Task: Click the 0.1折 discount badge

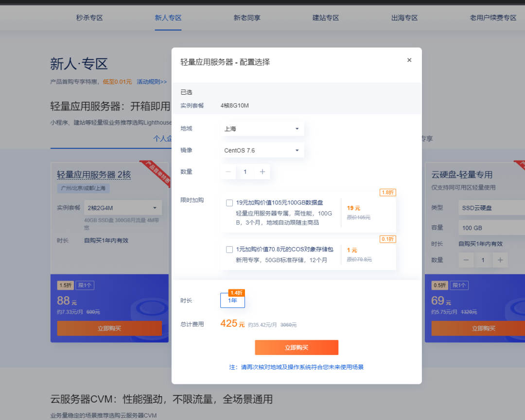Action: coord(388,239)
